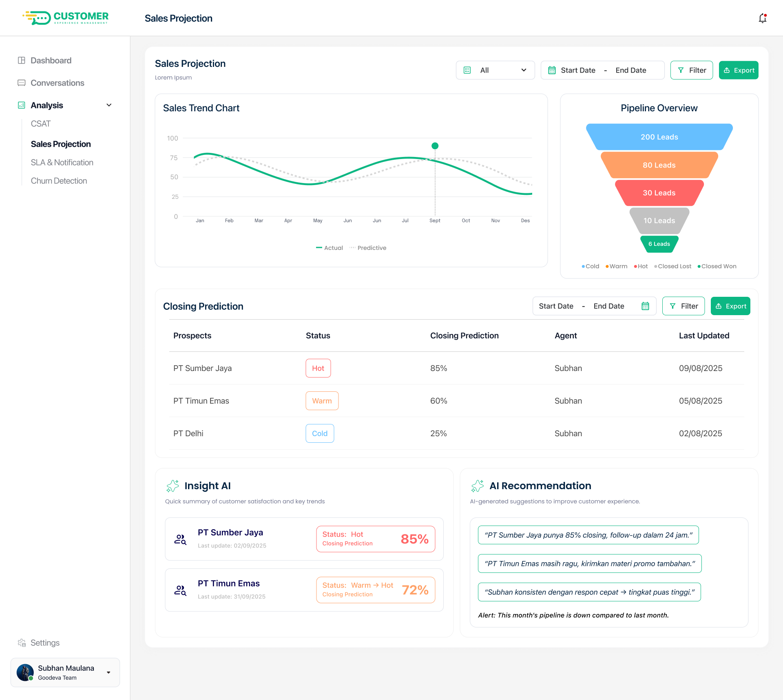The height and width of the screenshot is (700, 783).
Task: Click the Insight AI sparkle icon
Action: (173, 486)
